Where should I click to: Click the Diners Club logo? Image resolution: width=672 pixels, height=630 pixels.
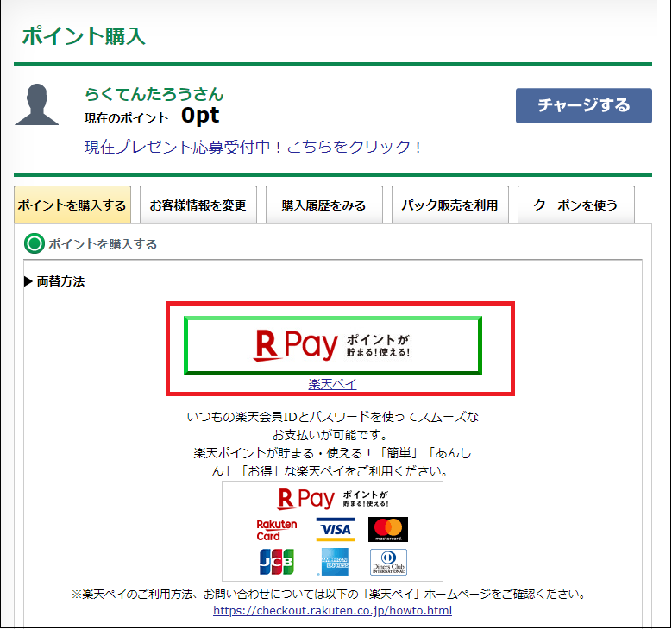389,562
